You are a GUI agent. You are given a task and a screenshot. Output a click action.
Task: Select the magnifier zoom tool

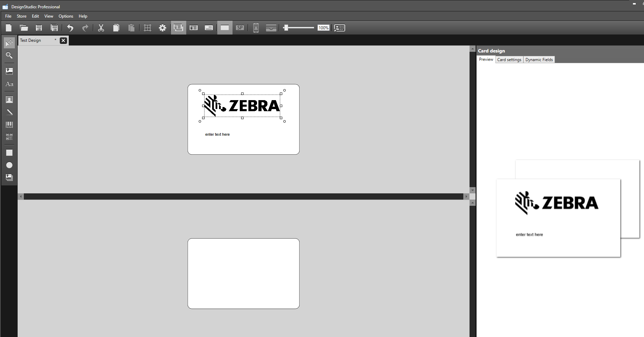pos(9,55)
